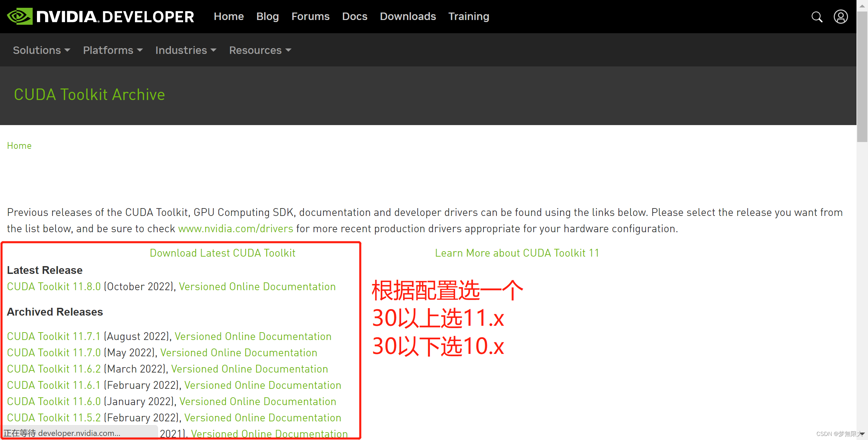Open CUDA Toolkit 11.6.0 link
Viewport: 868px width, 440px height.
click(54, 402)
